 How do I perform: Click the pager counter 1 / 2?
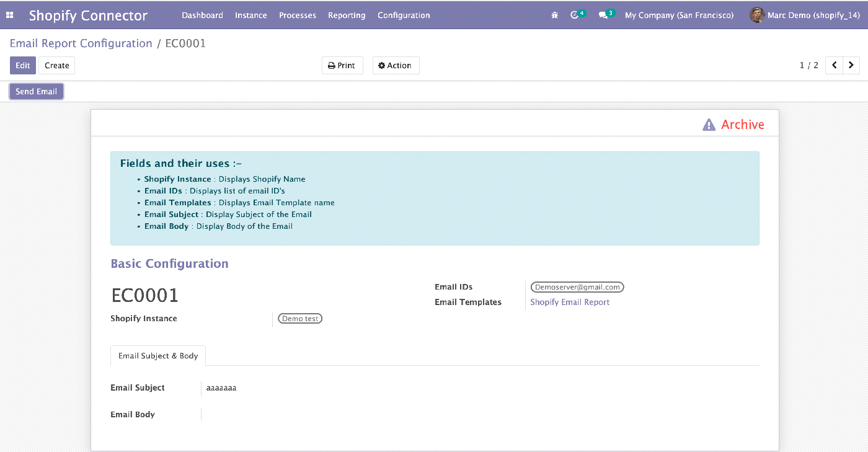tap(809, 65)
